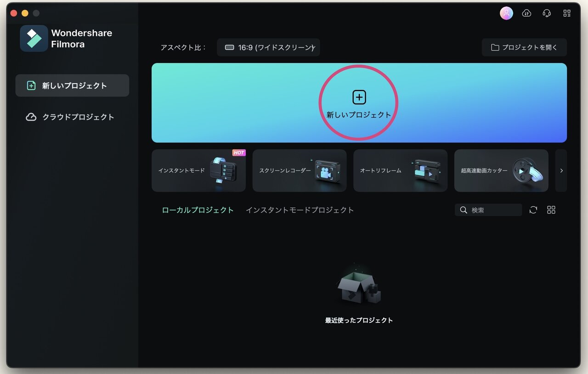The image size is (588, 374).
Task: Show more tools with the right chevron
Action: pyautogui.click(x=561, y=170)
